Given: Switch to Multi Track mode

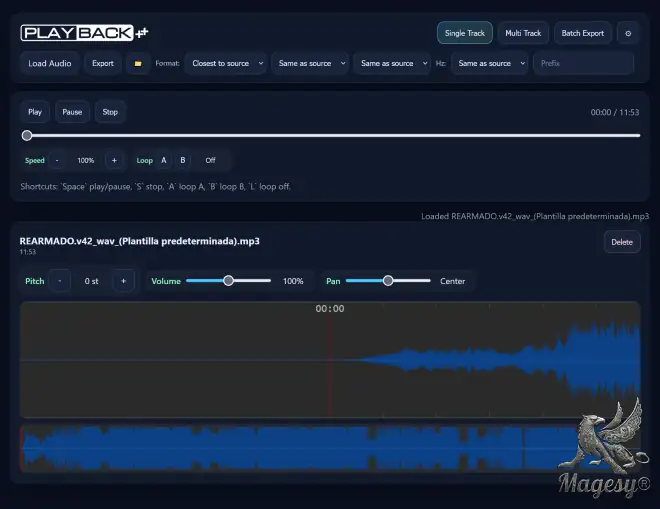Looking at the screenshot, I should [x=523, y=33].
